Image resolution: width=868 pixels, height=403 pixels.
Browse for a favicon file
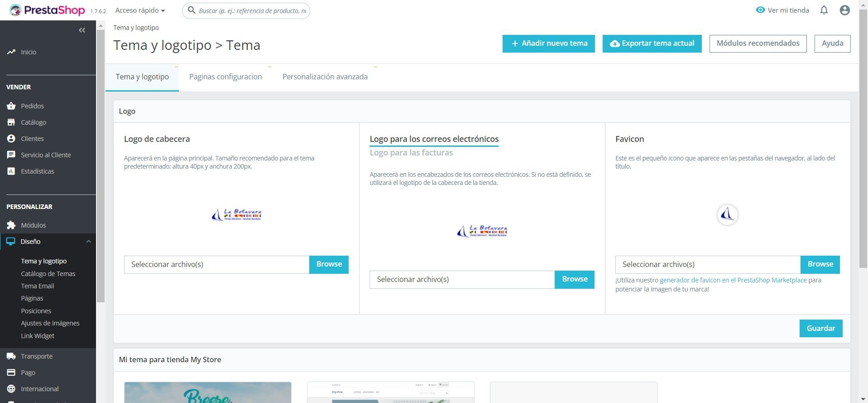(x=820, y=265)
